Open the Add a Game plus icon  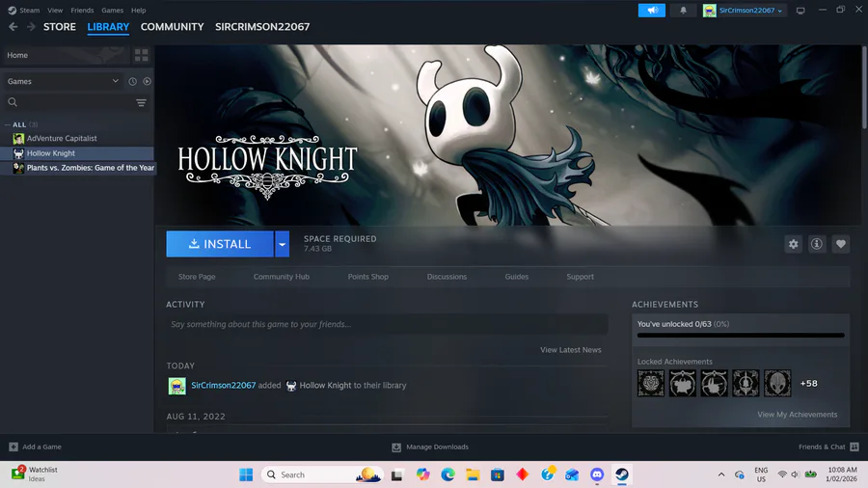click(14, 447)
